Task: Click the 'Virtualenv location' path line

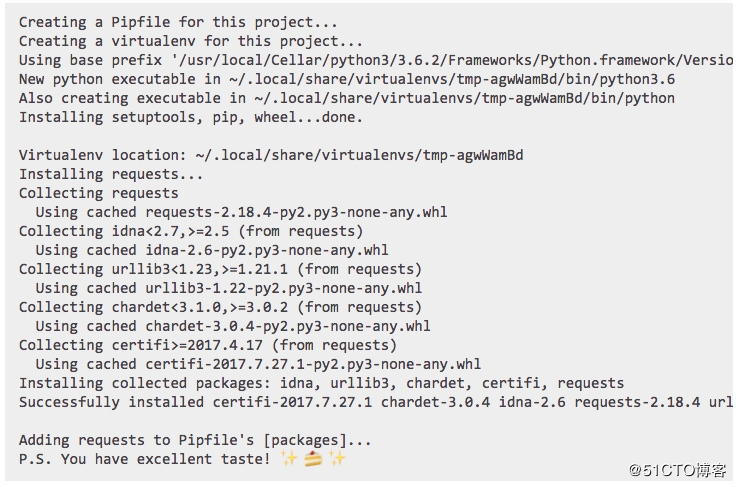Action: [271, 155]
